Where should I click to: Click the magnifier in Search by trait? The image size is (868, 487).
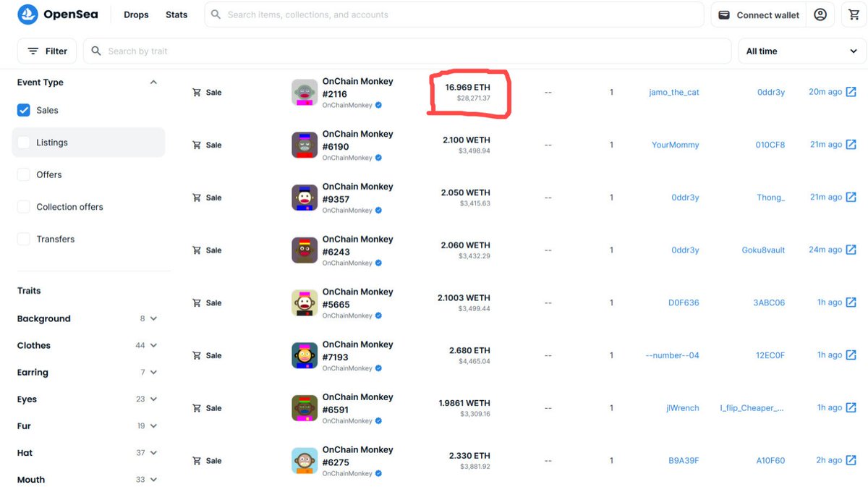click(96, 51)
